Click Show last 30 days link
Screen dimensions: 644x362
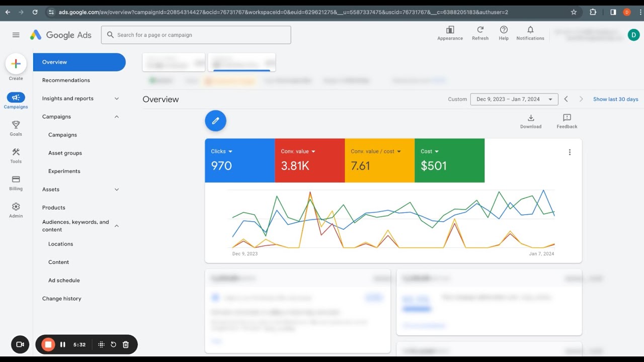point(615,99)
